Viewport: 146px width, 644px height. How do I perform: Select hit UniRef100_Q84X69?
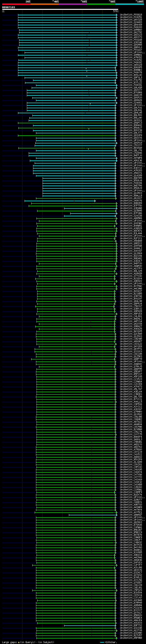click(131, 25)
